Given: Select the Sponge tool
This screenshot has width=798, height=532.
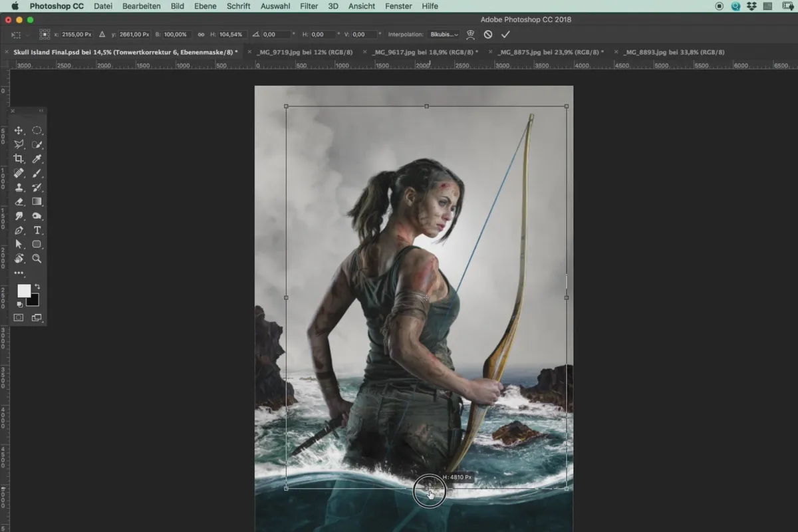Looking at the screenshot, I should click(37, 216).
